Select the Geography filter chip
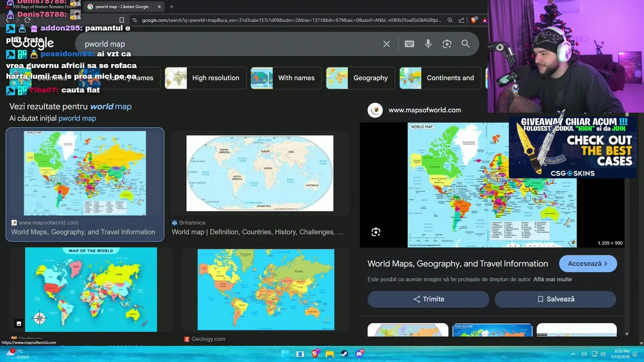Image resolution: width=644 pixels, height=362 pixels. [x=361, y=78]
